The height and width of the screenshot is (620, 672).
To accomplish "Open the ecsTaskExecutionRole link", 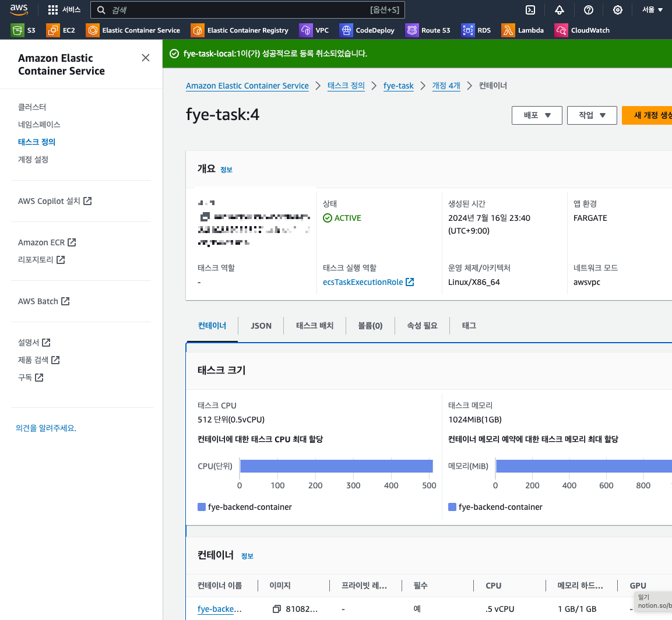I will (363, 282).
